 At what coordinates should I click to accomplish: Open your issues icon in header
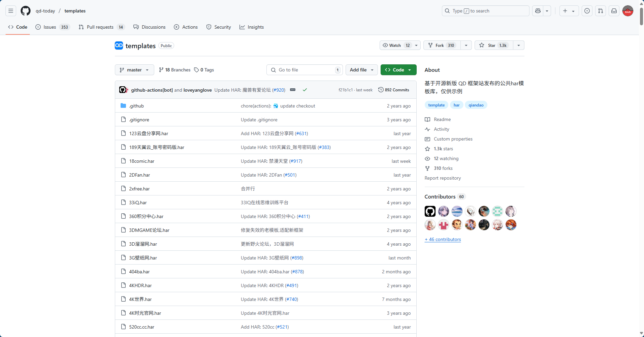coord(587,11)
